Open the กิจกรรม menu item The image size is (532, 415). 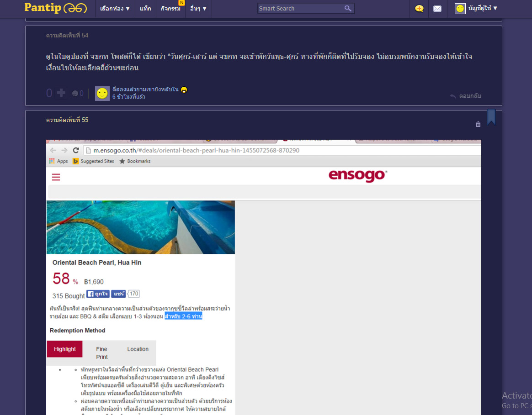[170, 9]
